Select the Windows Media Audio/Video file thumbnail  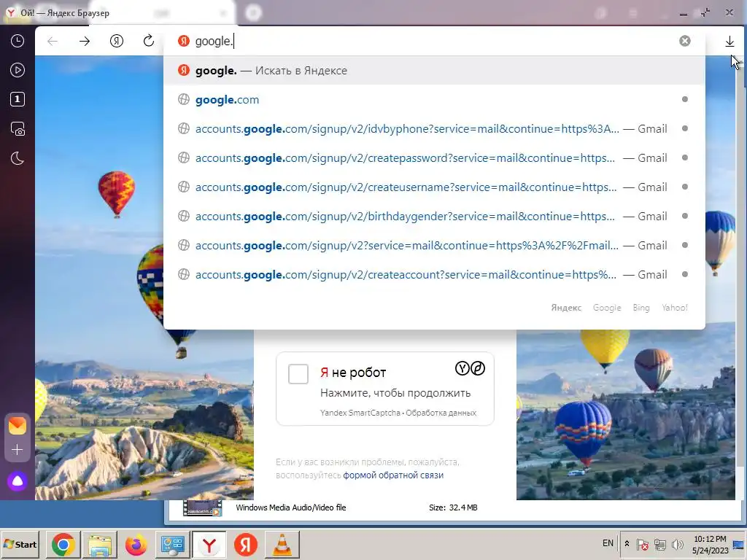point(203,508)
